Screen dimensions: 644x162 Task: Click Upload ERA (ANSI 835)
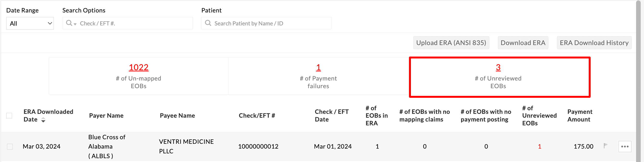451,43
